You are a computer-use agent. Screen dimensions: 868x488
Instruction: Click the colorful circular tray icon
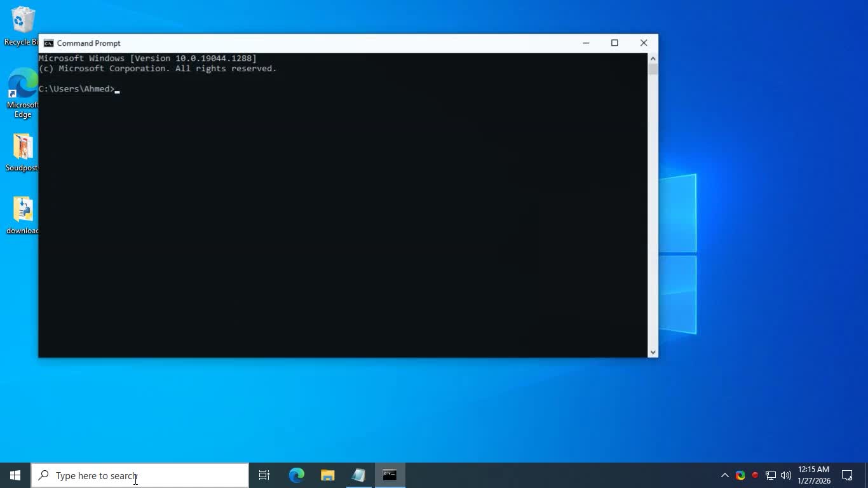pos(740,475)
